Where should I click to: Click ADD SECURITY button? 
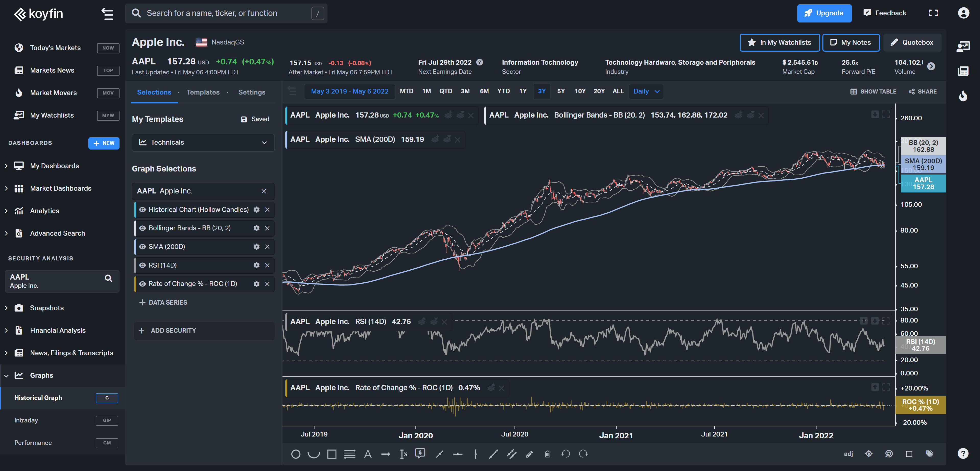click(204, 331)
